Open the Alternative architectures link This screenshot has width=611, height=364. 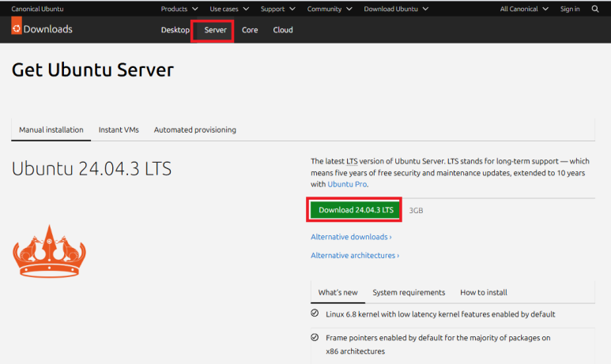point(355,256)
